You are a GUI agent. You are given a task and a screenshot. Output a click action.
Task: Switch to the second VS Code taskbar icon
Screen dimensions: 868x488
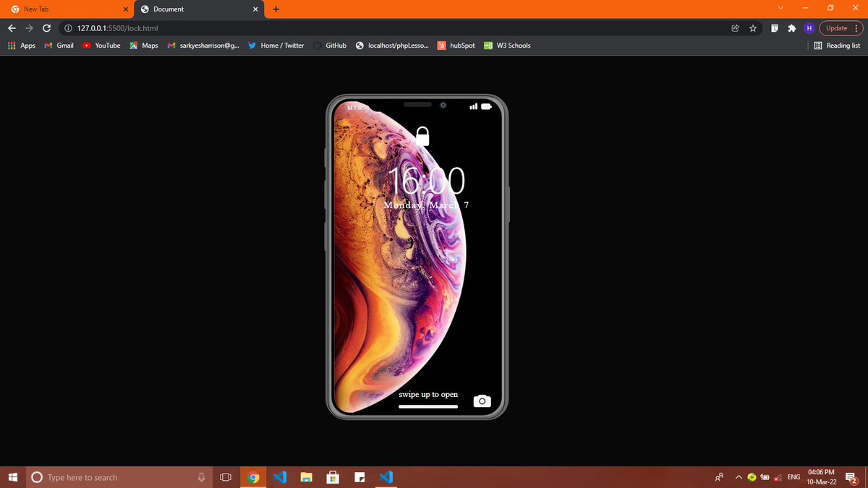386,477
